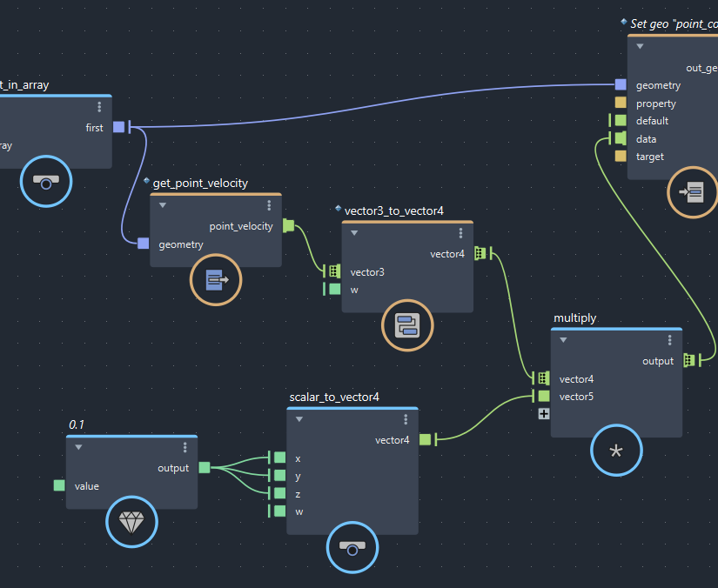
Task: Click the camera badge below scalar_to_vector4
Action: 352,548
